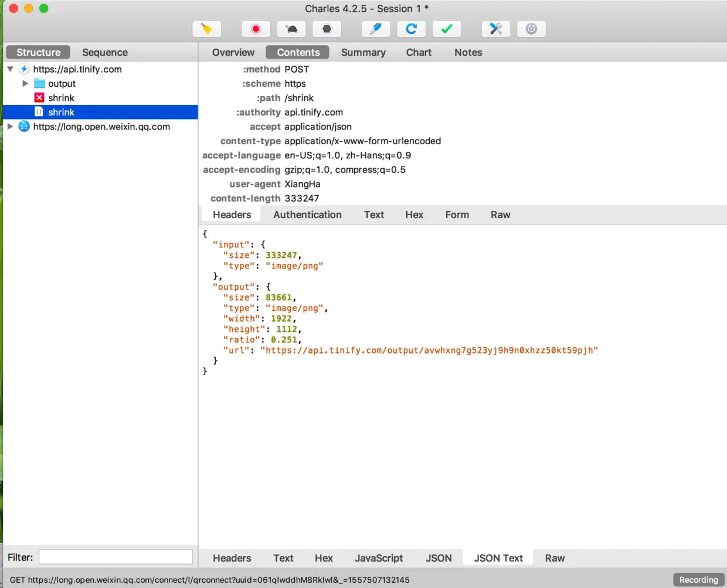This screenshot has width=727, height=588.
Task: Open the response Raw tab at bottom
Action: (x=555, y=558)
